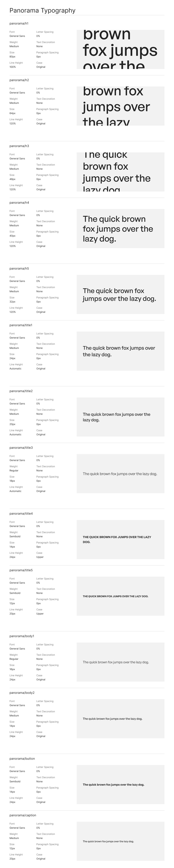
Task: Click the Regular weight value under title3
Action: [x=14, y=470]
